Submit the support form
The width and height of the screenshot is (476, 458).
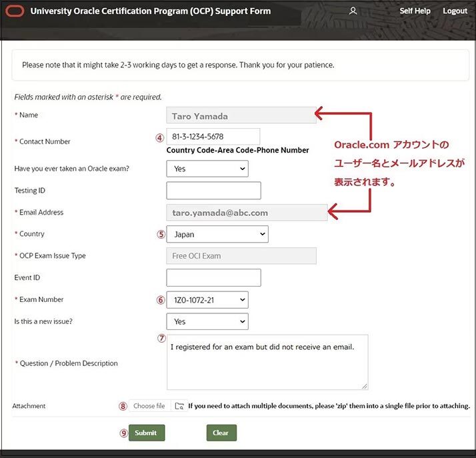click(147, 433)
